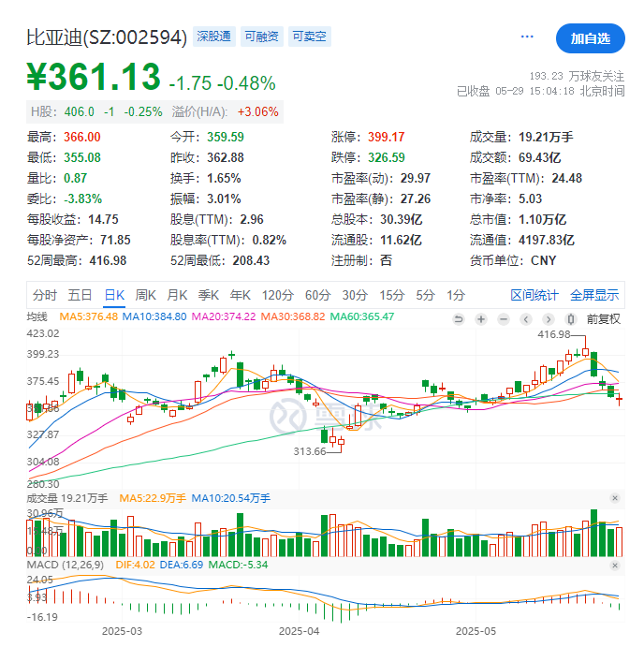Move chart right with the right chevron

point(549,319)
